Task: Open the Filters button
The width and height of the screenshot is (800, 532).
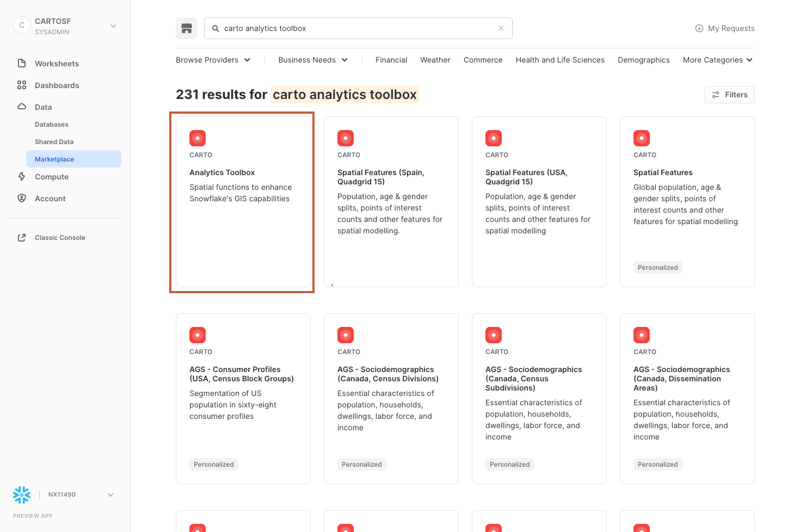Action: pos(729,95)
